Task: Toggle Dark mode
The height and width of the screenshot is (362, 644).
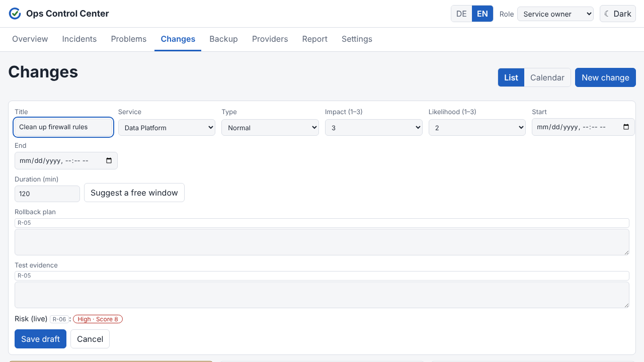Action: pos(618,14)
